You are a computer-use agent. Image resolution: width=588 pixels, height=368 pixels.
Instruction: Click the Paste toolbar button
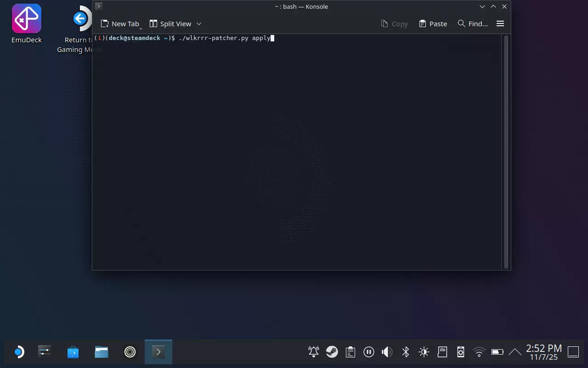(433, 24)
